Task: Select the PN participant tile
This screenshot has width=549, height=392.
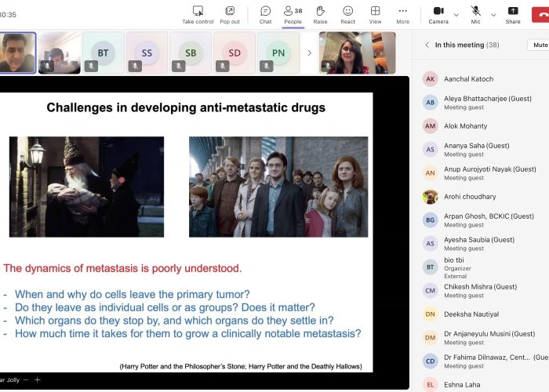Action: click(x=278, y=53)
